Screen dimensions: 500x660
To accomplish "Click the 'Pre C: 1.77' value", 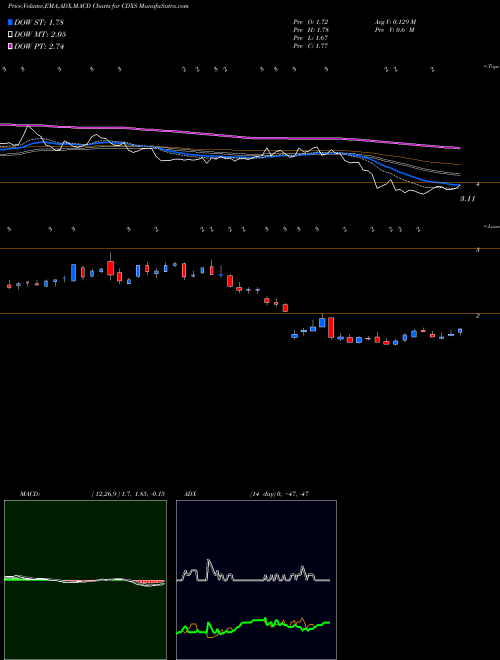I will 311,46.
